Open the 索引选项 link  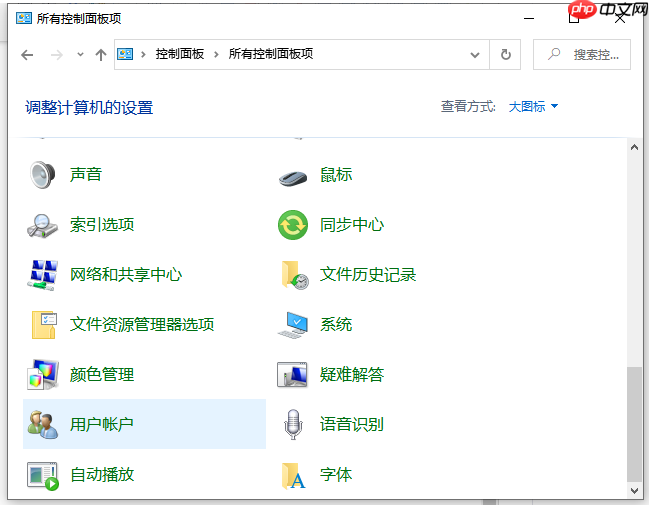[x=102, y=225]
